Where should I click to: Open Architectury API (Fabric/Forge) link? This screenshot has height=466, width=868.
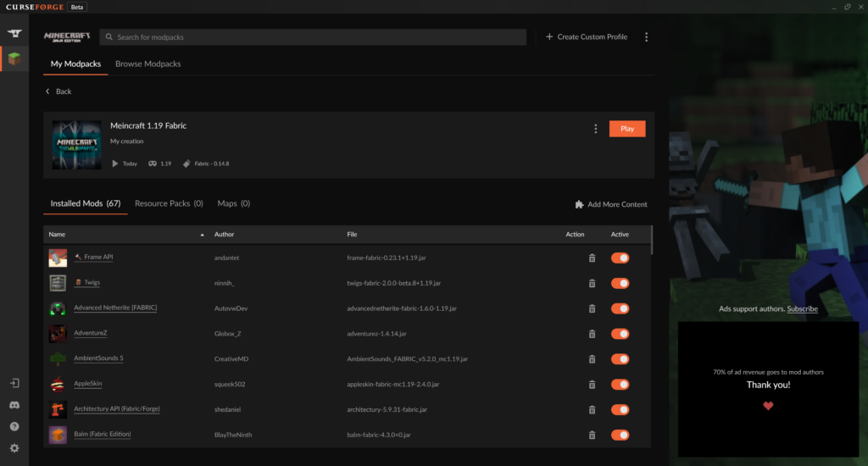117,409
